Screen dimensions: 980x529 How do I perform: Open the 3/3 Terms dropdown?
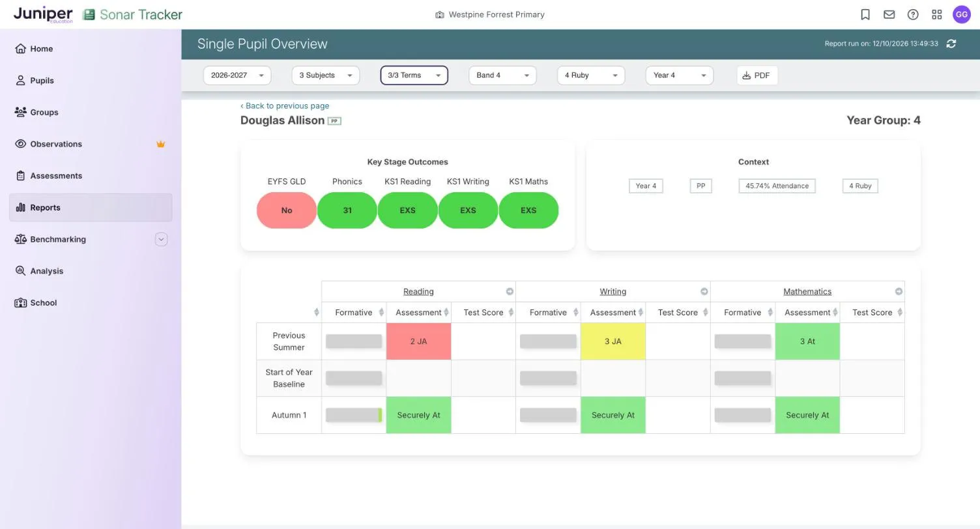[414, 76]
